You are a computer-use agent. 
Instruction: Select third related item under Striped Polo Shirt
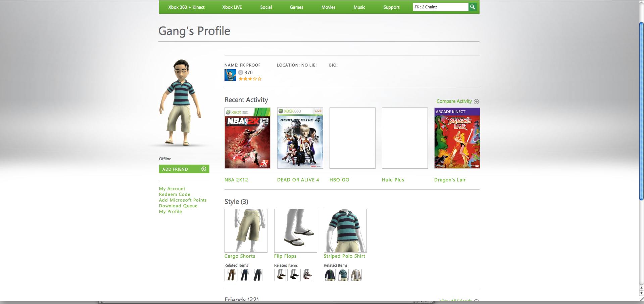tap(356, 275)
